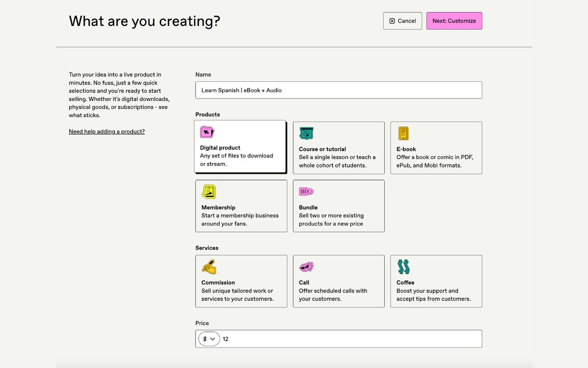Click the Services section heading

click(x=207, y=248)
